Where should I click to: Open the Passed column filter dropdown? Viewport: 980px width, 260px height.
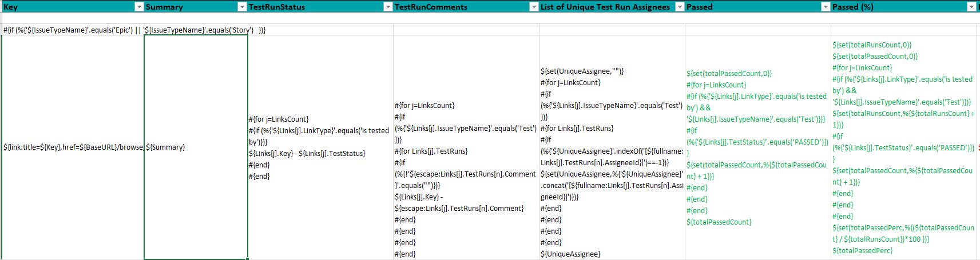point(826,7)
